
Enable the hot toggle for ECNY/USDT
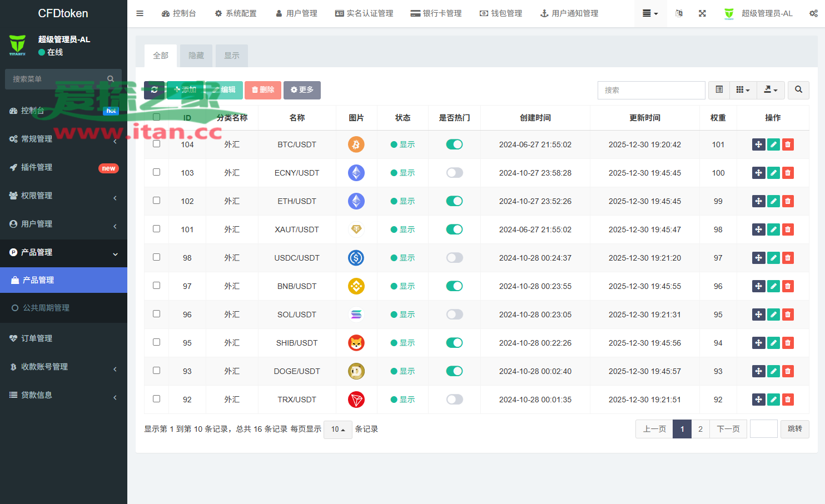click(x=454, y=173)
